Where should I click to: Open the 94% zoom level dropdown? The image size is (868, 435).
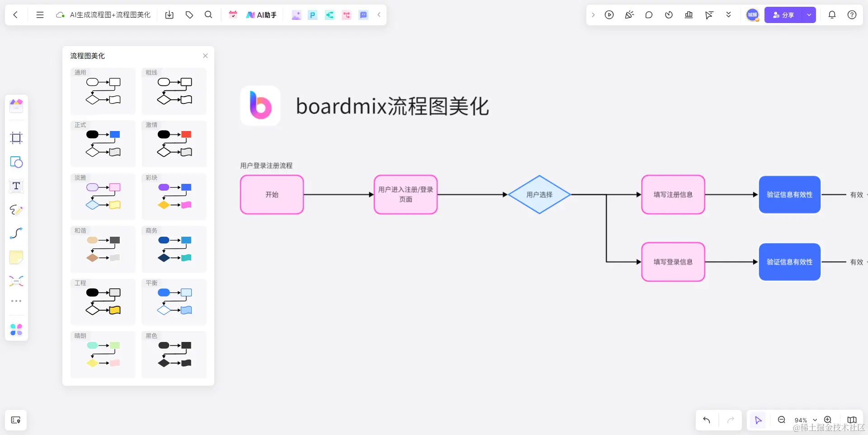click(x=806, y=420)
